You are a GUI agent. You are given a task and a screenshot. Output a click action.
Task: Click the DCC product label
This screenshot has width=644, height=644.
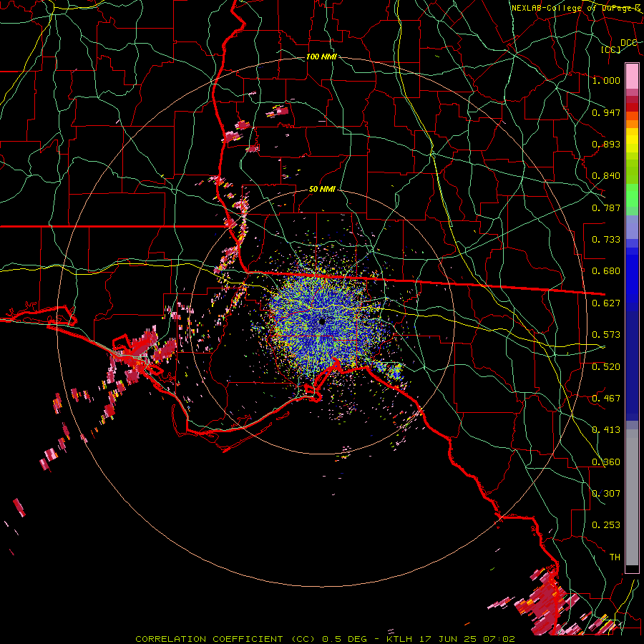(x=628, y=43)
